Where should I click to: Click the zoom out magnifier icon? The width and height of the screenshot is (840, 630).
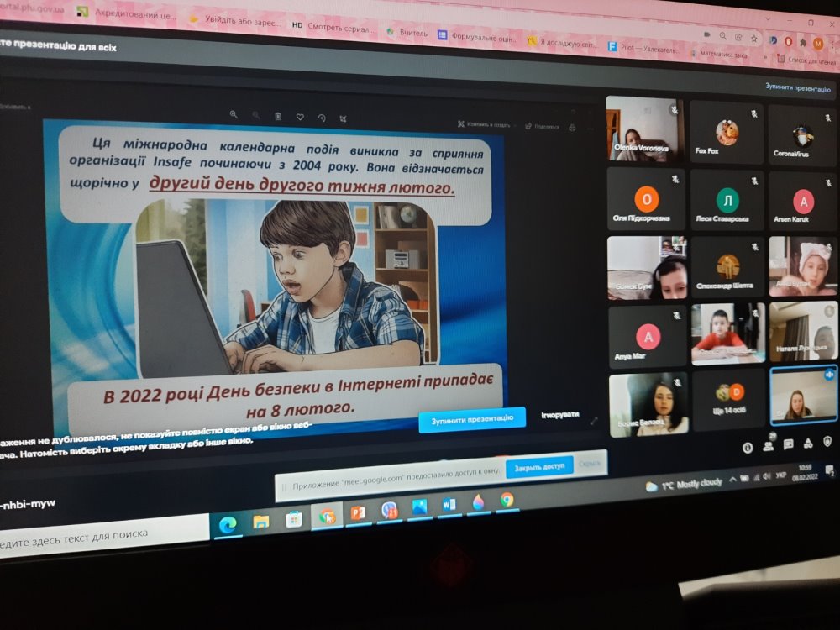click(x=256, y=115)
